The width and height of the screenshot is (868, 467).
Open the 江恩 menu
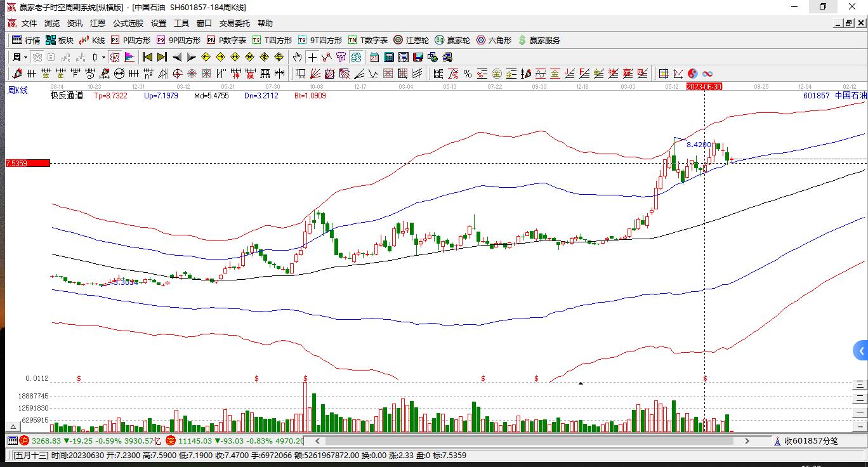98,23
